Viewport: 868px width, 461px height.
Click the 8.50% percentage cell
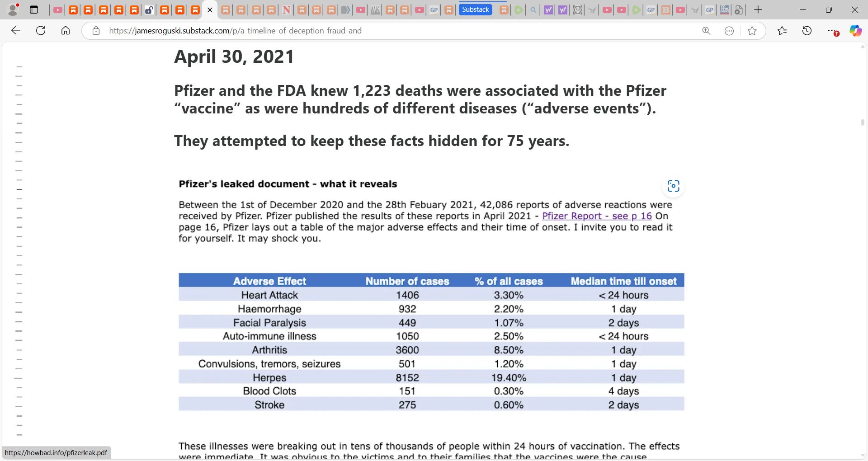tap(509, 350)
